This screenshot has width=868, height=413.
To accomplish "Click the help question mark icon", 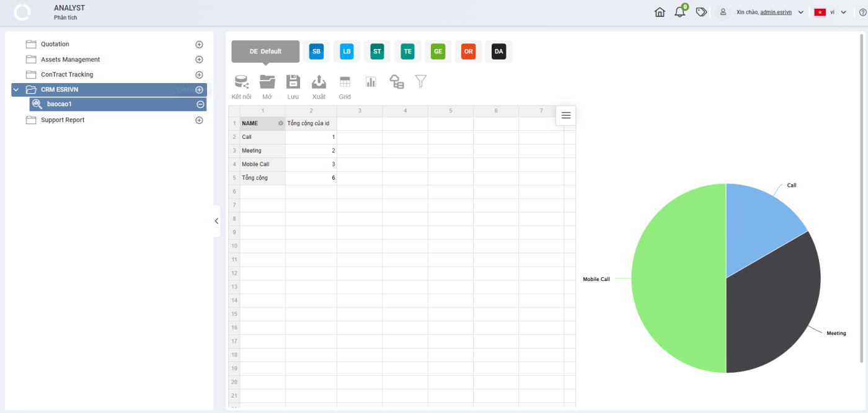I will (863, 12).
